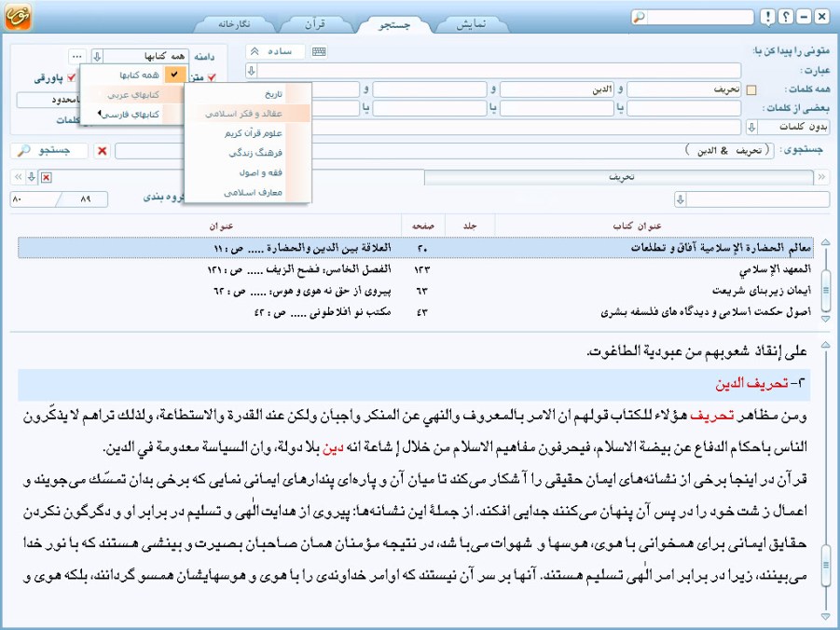Select row ایمان زیربنای شریعت
840x630 pixels.
415,291
